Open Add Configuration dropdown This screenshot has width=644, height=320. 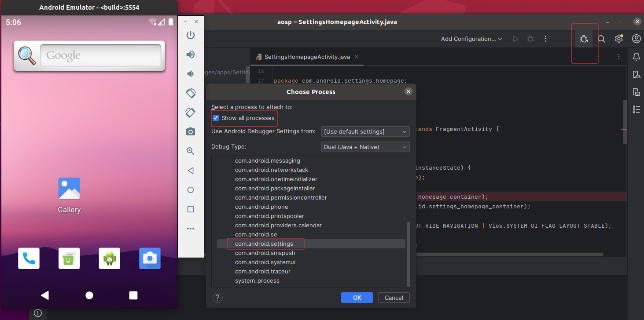tap(471, 39)
